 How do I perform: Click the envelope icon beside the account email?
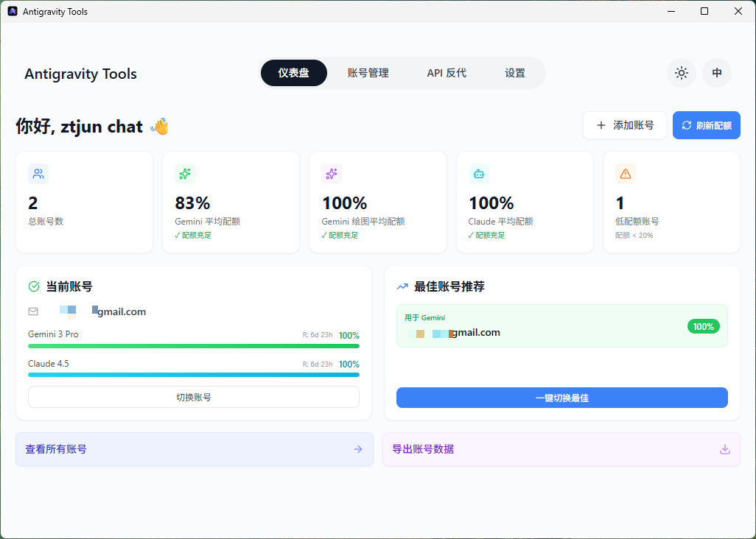[33, 311]
